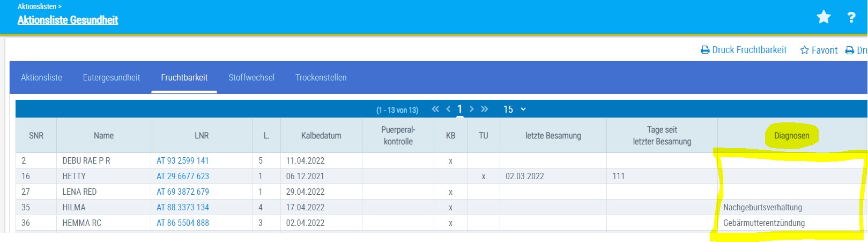Open animal link AT 88 3373 134
The image size is (868, 242).
[x=183, y=207]
